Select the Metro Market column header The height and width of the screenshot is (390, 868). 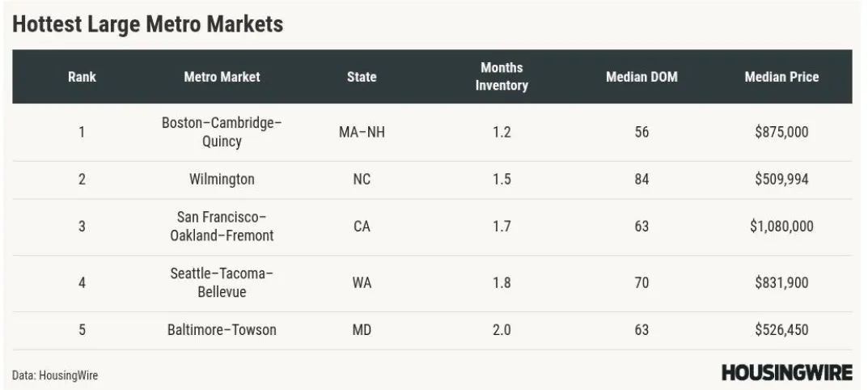tap(222, 77)
